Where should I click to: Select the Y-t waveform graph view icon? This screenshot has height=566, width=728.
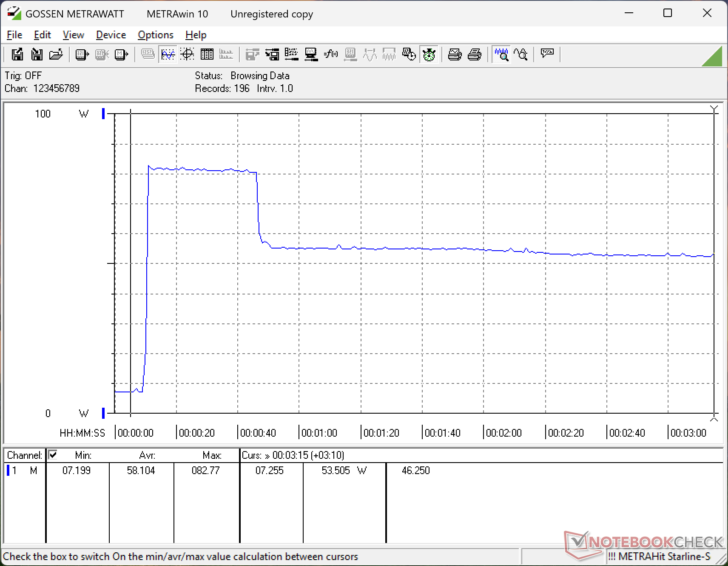pos(168,54)
